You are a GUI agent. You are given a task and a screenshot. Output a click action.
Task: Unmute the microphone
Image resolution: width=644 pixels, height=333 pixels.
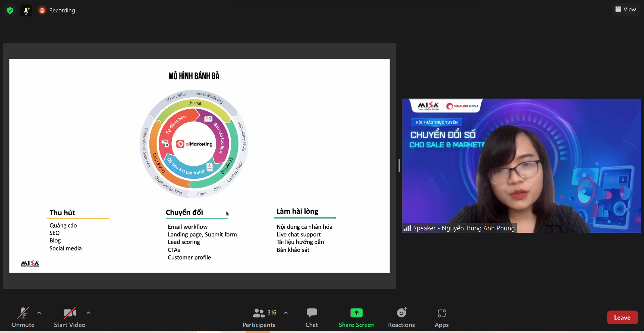23,317
